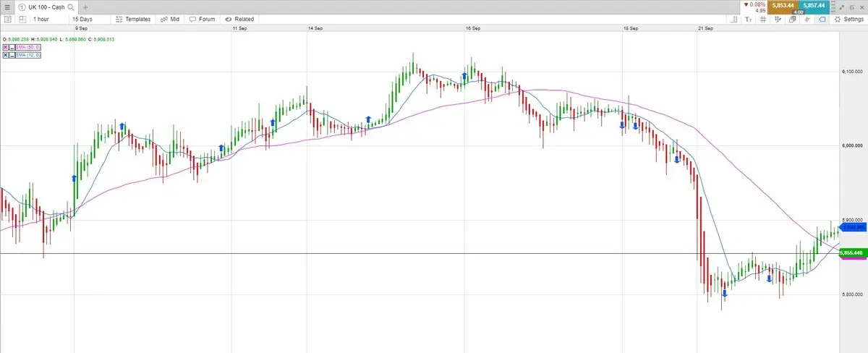This screenshot has height=353, width=868.
Task: Add a new chart tab with plus icon
Action: [x=85, y=7]
